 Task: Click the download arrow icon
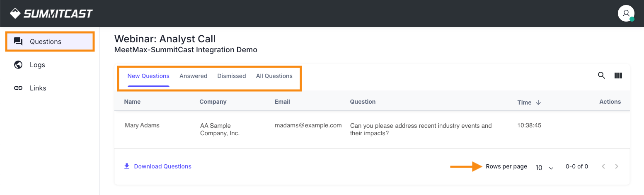point(127,166)
